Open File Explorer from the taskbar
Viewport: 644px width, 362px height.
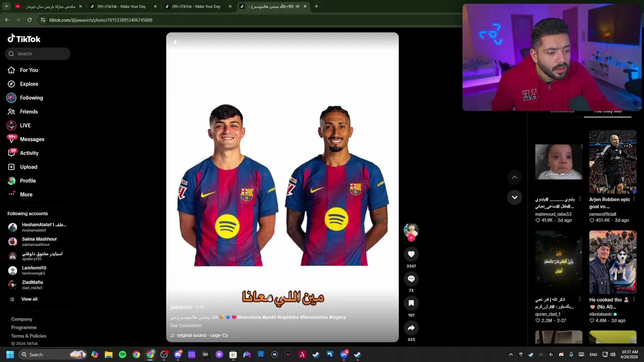pyautogui.click(x=109, y=354)
